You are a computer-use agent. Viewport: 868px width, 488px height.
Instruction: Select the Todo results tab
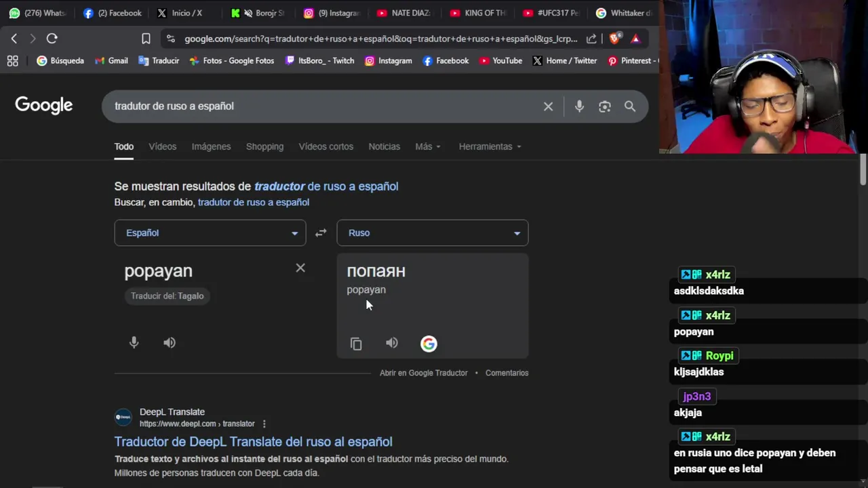tap(123, 146)
